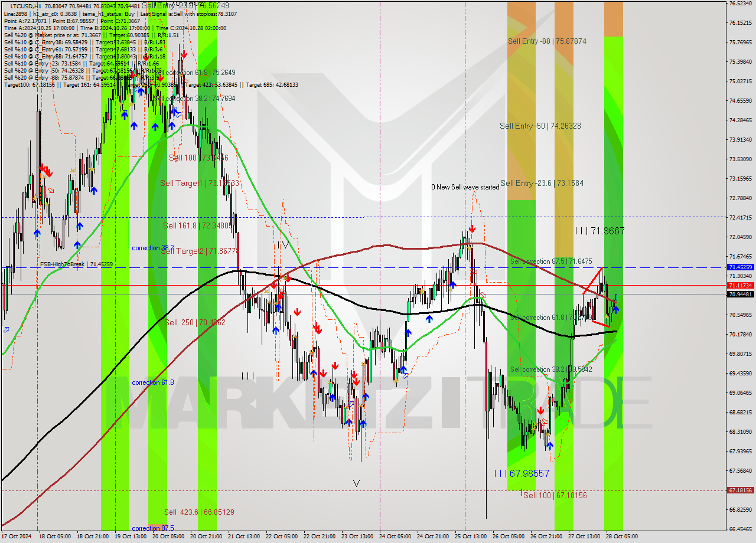Select the 'Sell Entry -50 | 74.26328' label

coord(540,126)
